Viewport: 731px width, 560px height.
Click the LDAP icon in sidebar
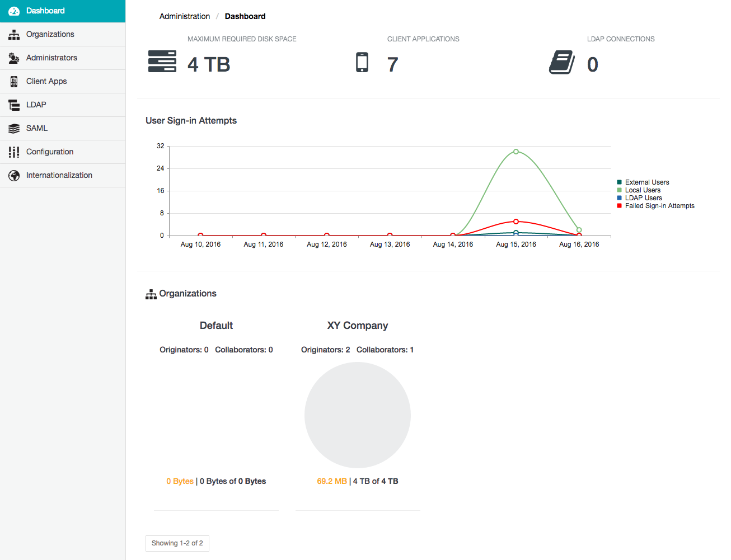14,105
